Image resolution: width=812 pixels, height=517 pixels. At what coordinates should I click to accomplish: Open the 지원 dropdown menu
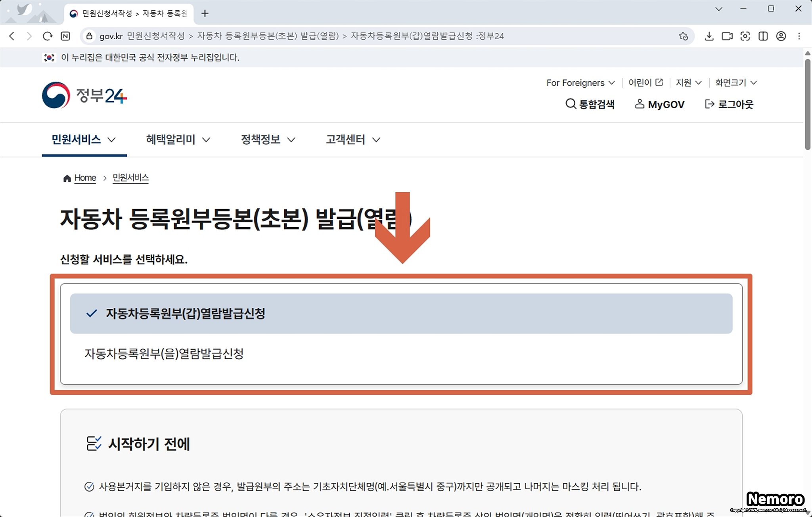point(688,83)
